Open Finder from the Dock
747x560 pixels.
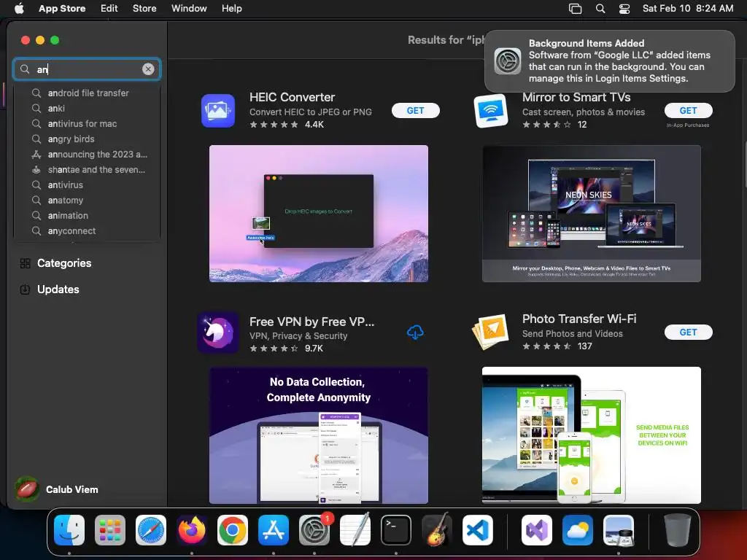click(69, 530)
